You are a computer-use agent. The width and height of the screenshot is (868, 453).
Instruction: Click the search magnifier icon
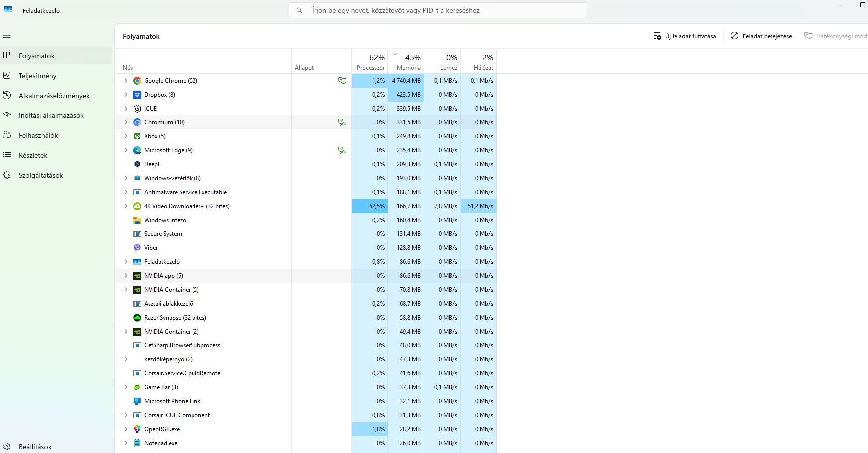tap(299, 10)
